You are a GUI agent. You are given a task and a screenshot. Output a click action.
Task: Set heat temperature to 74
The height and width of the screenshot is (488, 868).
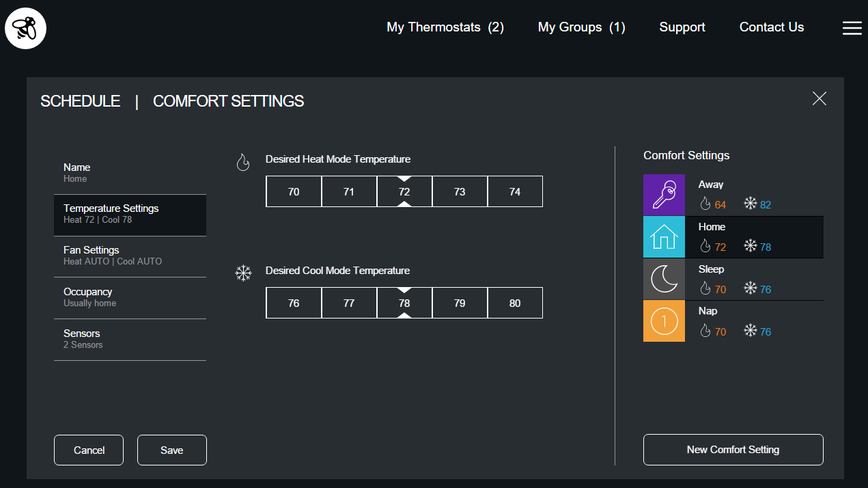[515, 192]
